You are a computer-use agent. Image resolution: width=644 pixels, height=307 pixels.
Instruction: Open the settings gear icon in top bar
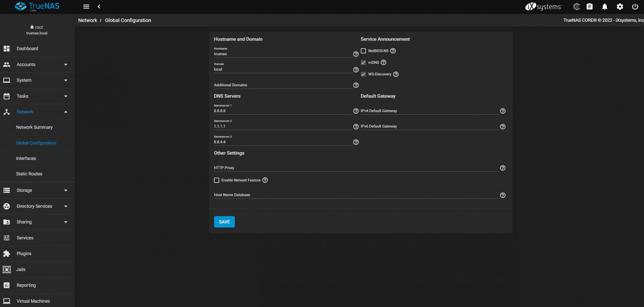point(620,7)
